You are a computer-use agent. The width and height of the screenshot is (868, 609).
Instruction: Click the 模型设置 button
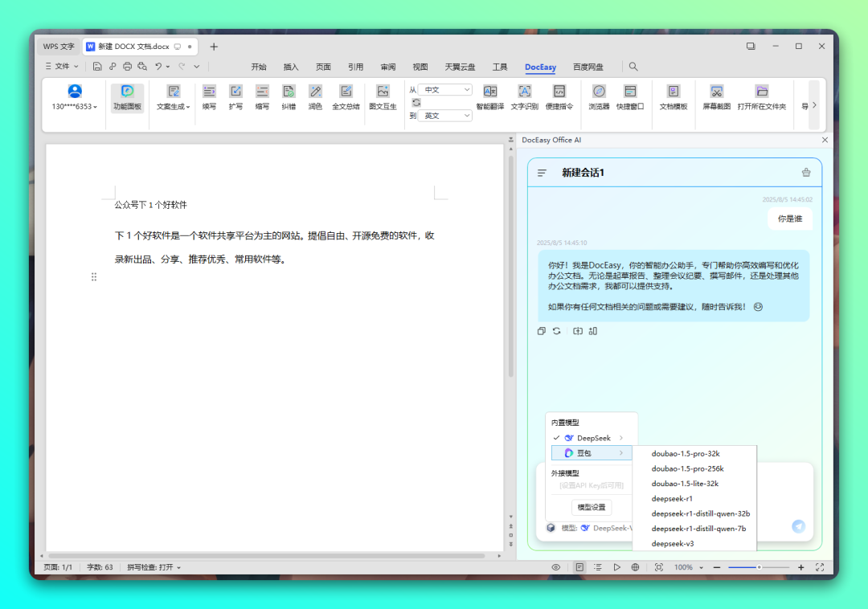coord(592,508)
